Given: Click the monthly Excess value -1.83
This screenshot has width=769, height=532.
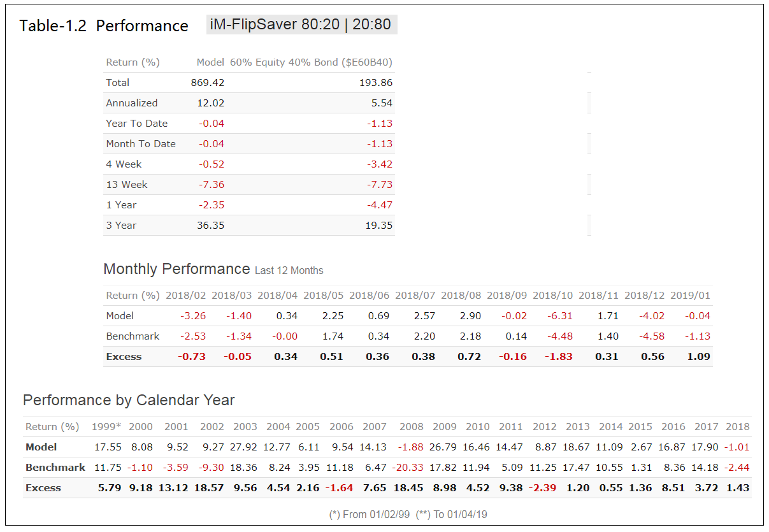Looking at the screenshot, I should [559, 357].
